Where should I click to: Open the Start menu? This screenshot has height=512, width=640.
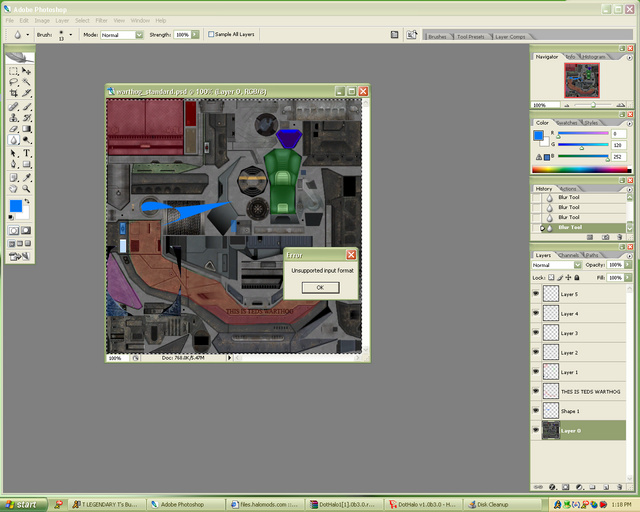[x=23, y=505]
